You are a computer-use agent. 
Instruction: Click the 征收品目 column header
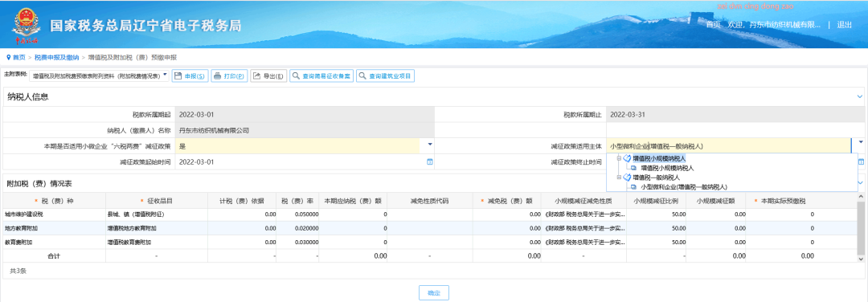[157, 201]
